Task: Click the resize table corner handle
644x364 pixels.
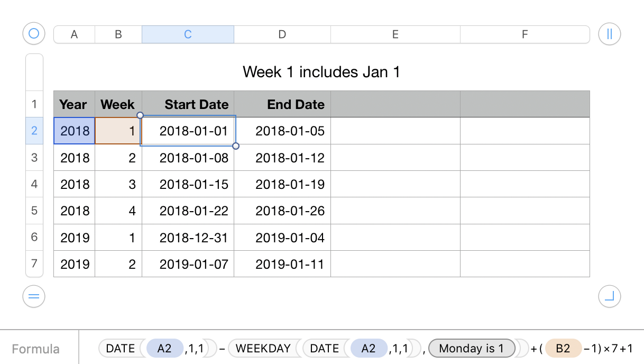Action: (609, 296)
